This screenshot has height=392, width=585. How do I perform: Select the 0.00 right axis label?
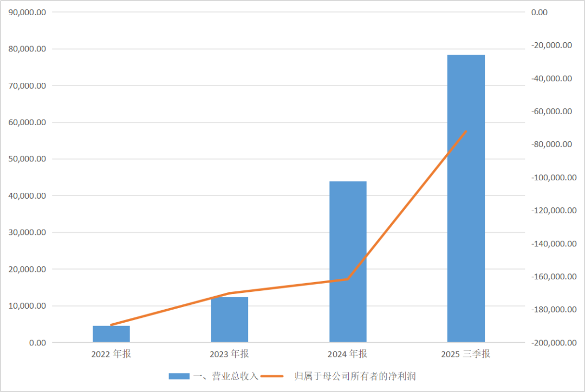tap(539, 12)
